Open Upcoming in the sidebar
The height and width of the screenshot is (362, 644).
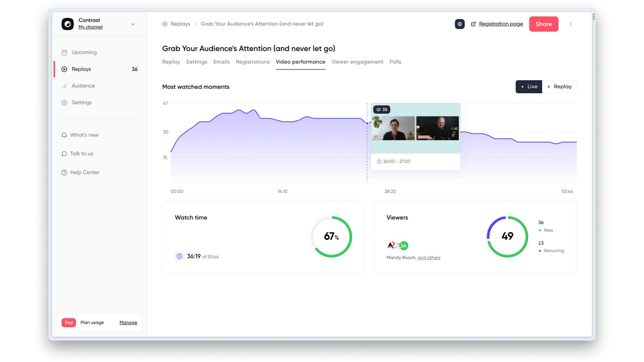pos(84,52)
